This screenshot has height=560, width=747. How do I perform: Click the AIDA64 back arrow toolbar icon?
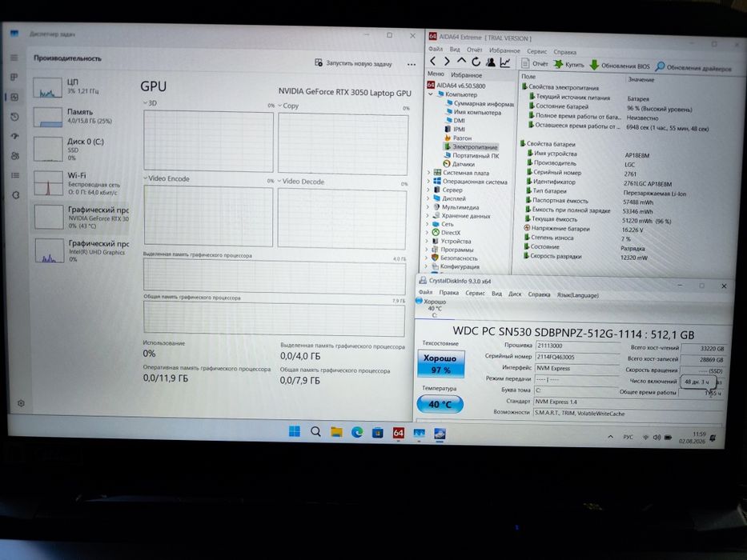point(432,62)
